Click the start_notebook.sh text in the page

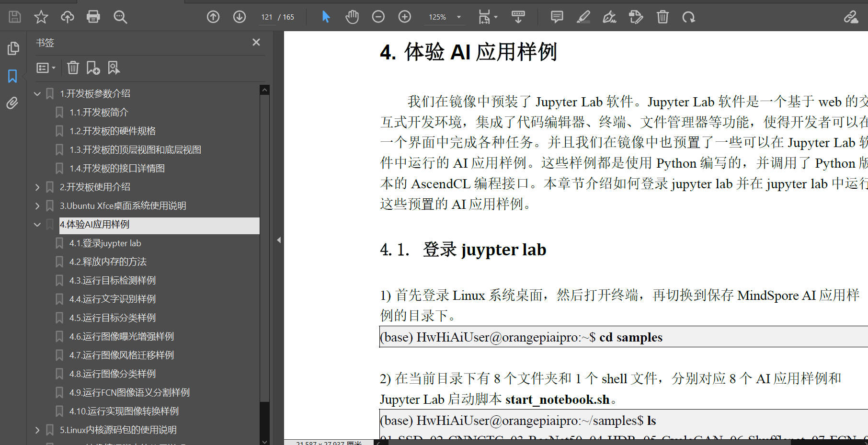pos(558,399)
